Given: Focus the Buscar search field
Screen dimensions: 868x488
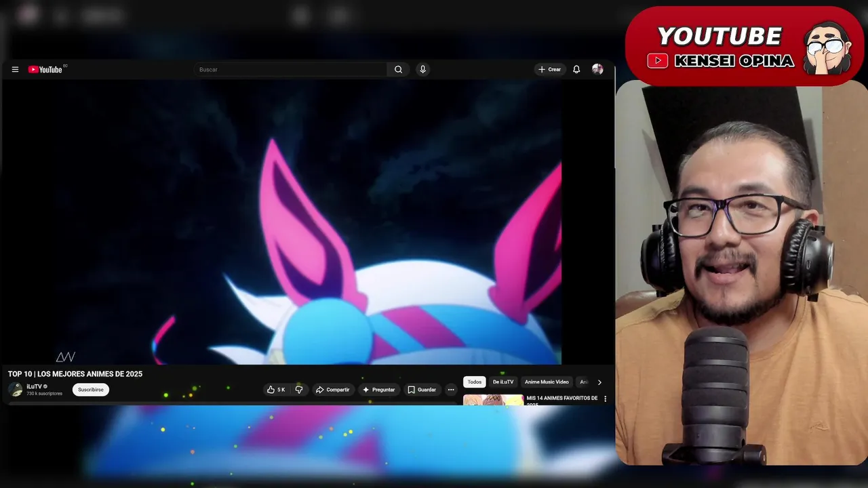Looking at the screenshot, I should (x=292, y=69).
